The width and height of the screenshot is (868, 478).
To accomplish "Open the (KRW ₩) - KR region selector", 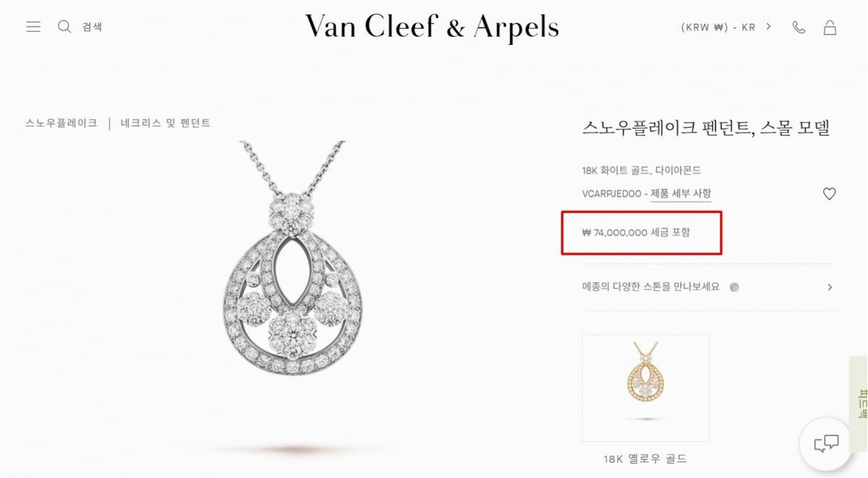I will pos(718,27).
